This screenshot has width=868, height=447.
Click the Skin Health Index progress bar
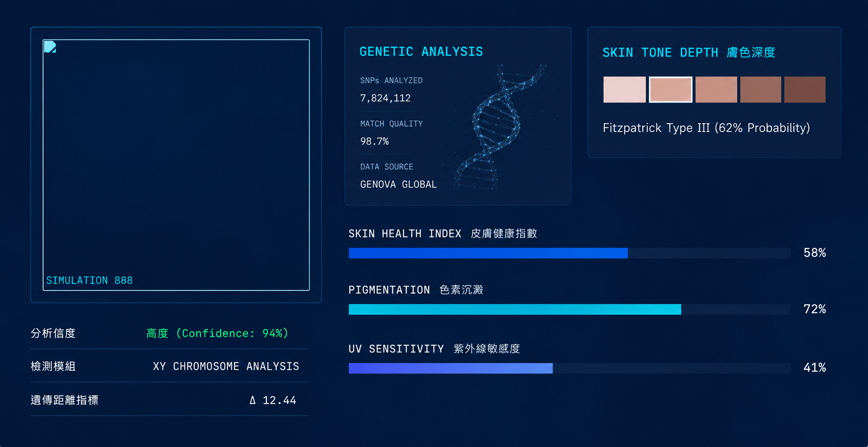coord(569,253)
